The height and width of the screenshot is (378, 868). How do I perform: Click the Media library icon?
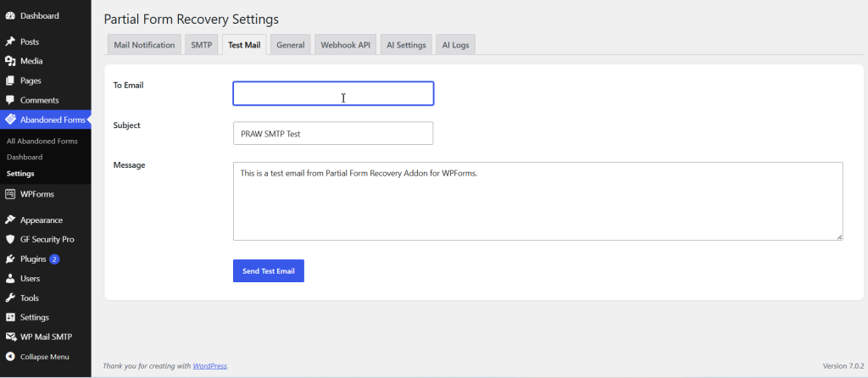point(10,61)
